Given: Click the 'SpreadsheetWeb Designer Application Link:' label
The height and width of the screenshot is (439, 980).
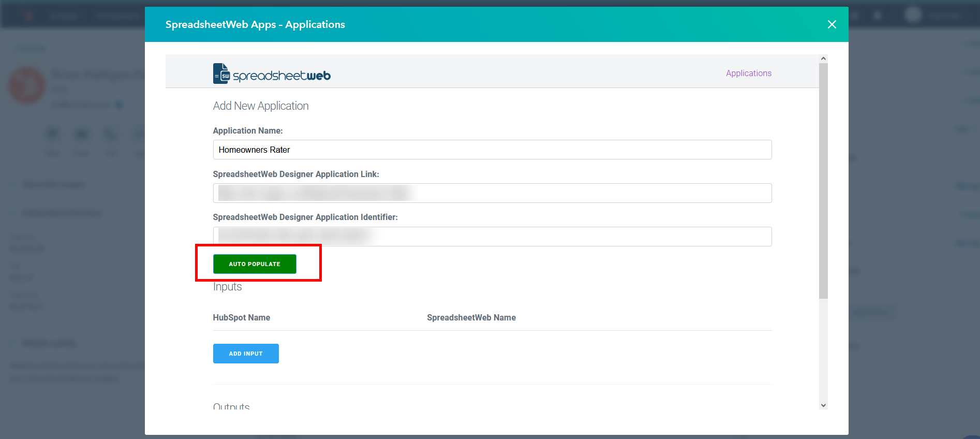Looking at the screenshot, I should (x=296, y=174).
